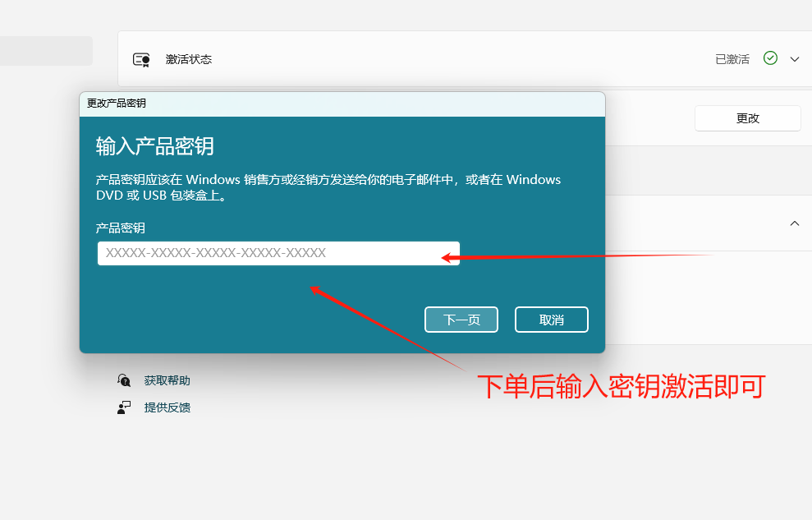Click the 输入产品密钥 dialog heading
Screen dimensions: 812x520
tap(155, 146)
